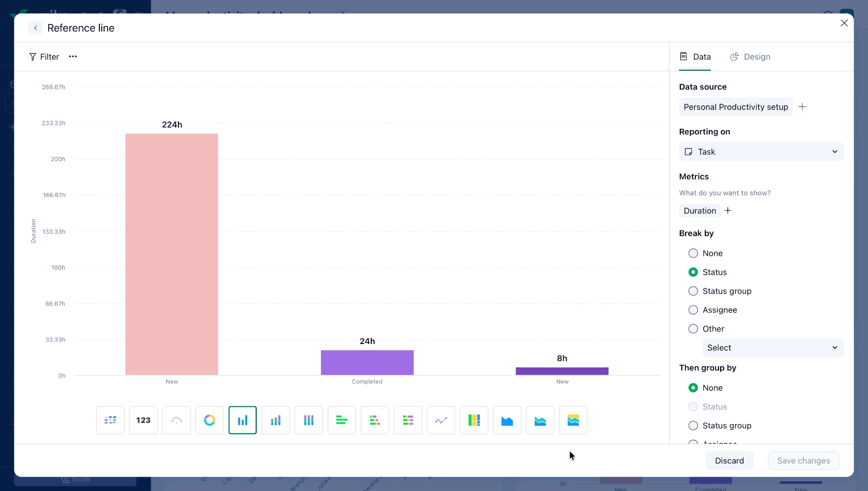The image size is (868, 491).
Task: Go back using the arrow beside Reference line
Action: coord(35,28)
